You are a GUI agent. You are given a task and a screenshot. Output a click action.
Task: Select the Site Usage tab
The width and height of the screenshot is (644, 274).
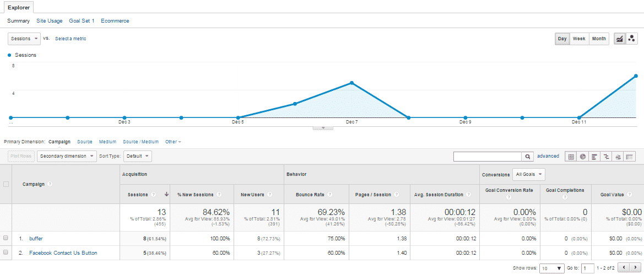point(49,20)
